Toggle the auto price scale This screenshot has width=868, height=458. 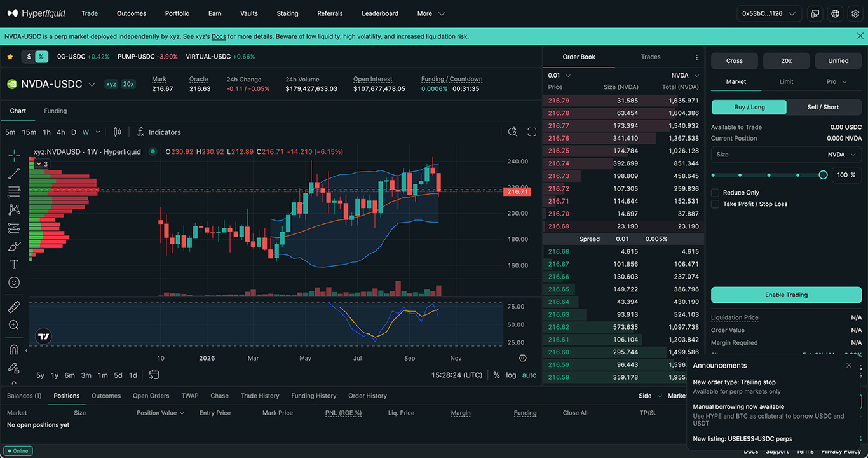coord(529,375)
